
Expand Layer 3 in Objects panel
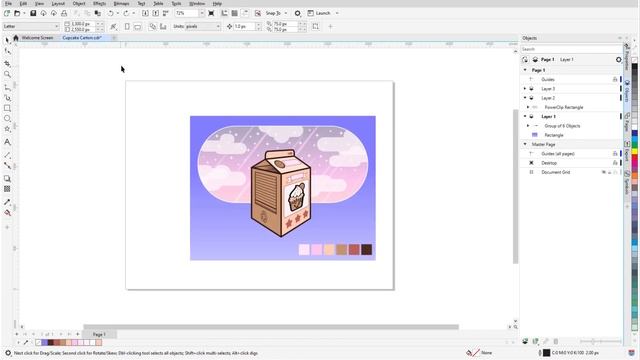(x=525, y=89)
